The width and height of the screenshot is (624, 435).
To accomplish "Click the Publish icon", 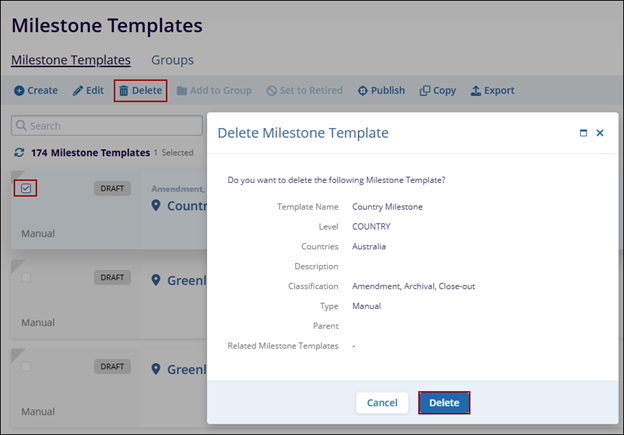I will pos(363,91).
